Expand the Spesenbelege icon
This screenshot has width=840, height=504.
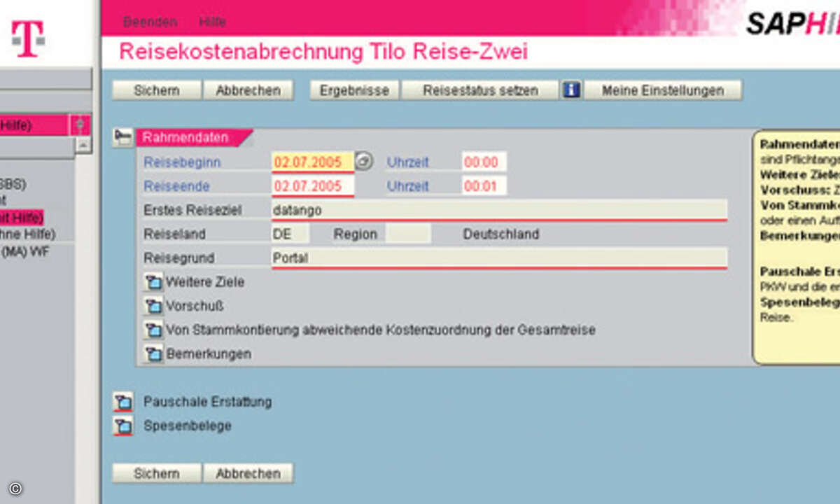122,426
